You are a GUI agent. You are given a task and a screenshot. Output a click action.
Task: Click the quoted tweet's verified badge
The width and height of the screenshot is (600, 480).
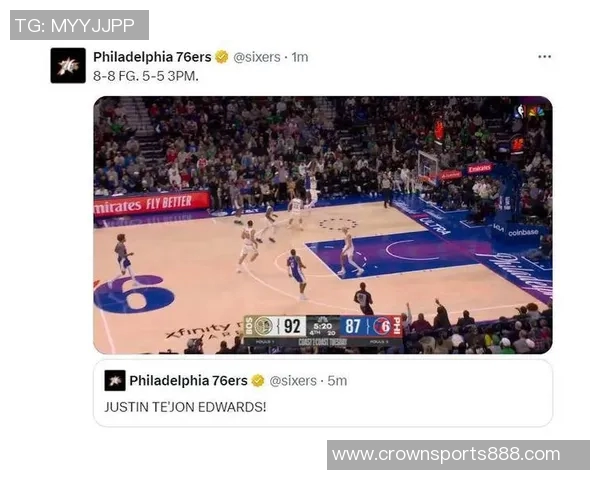258,380
